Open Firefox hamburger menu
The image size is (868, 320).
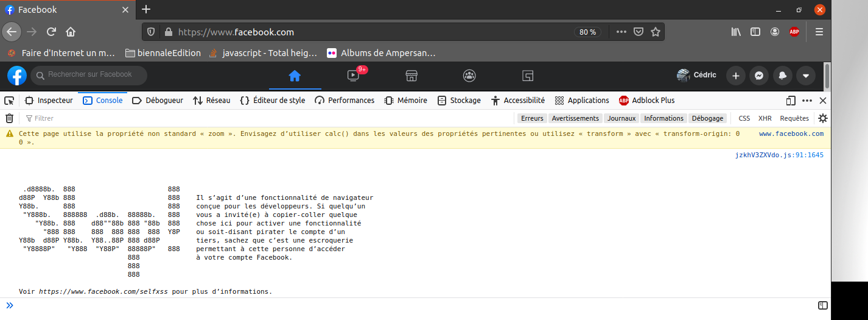coord(819,32)
